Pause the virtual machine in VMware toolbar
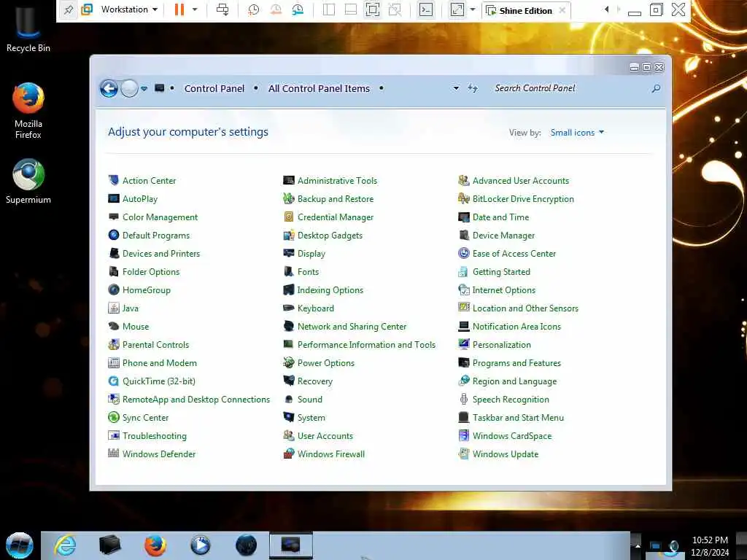Viewport: 747px width, 560px height. pyautogui.click(x=179, y=9)
